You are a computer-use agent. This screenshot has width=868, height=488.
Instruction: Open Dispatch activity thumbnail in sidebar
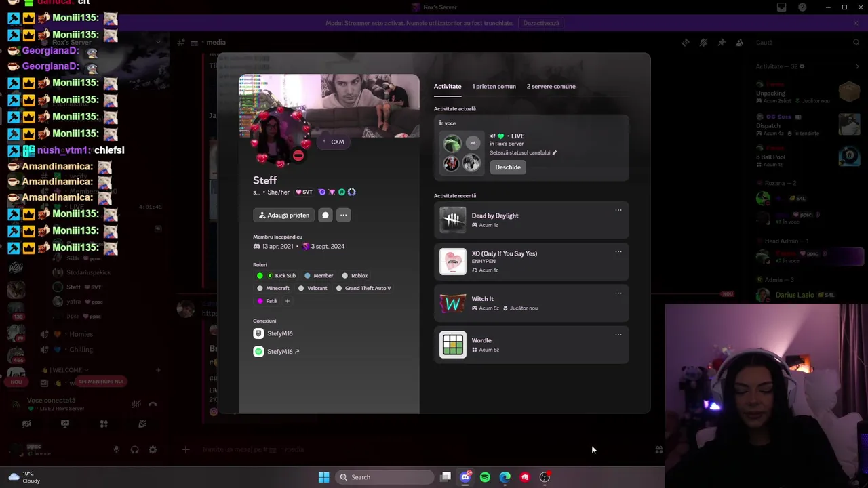pyautogui.click(x=849, y=124)
